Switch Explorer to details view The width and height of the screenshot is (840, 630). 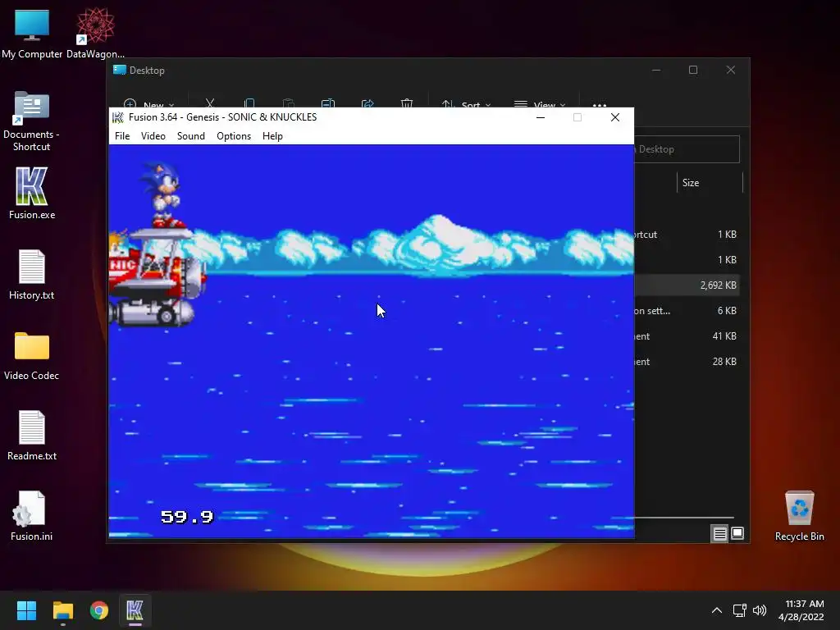pyautogui.click(x=719, y=533)
